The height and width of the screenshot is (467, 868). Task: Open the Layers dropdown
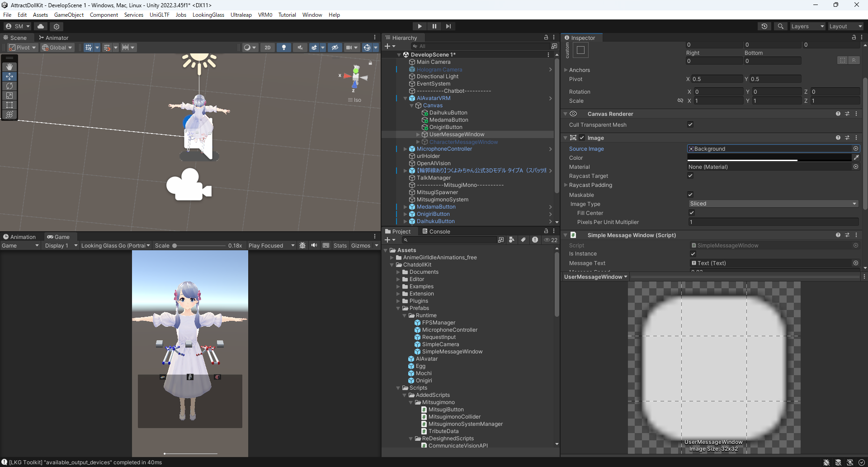coord(807,26)
